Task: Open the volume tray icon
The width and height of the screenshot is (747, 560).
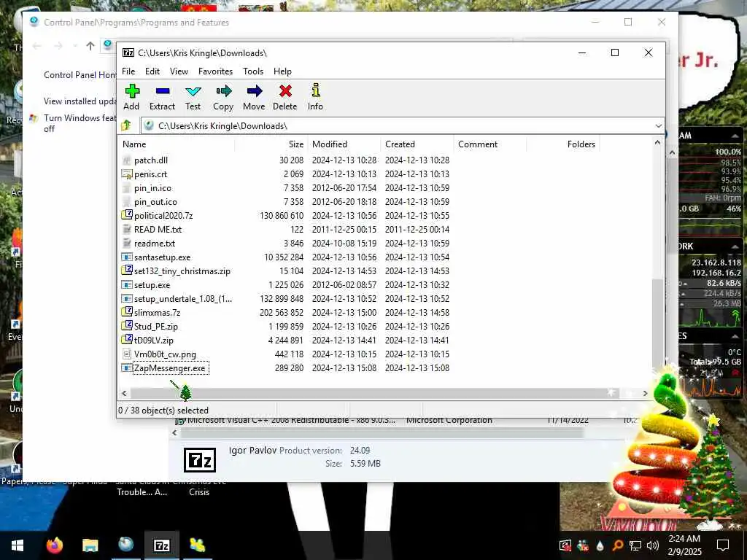Action: [x=653, y=545]
